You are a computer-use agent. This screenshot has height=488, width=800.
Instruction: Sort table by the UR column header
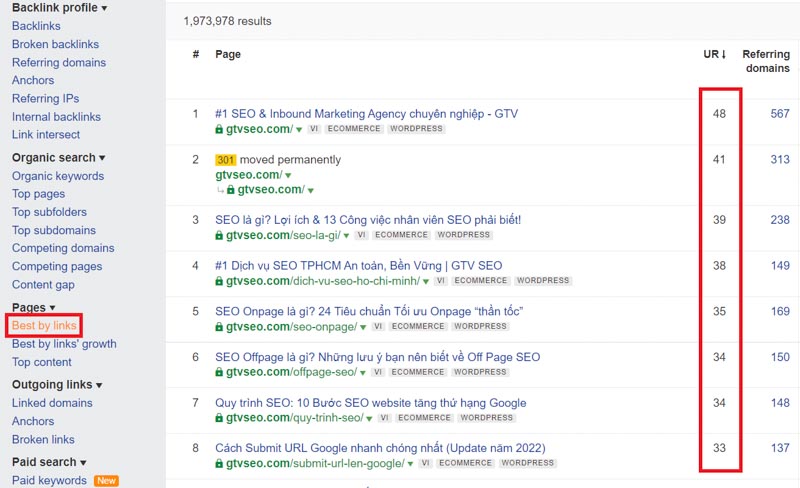click(x=714, y=54)
